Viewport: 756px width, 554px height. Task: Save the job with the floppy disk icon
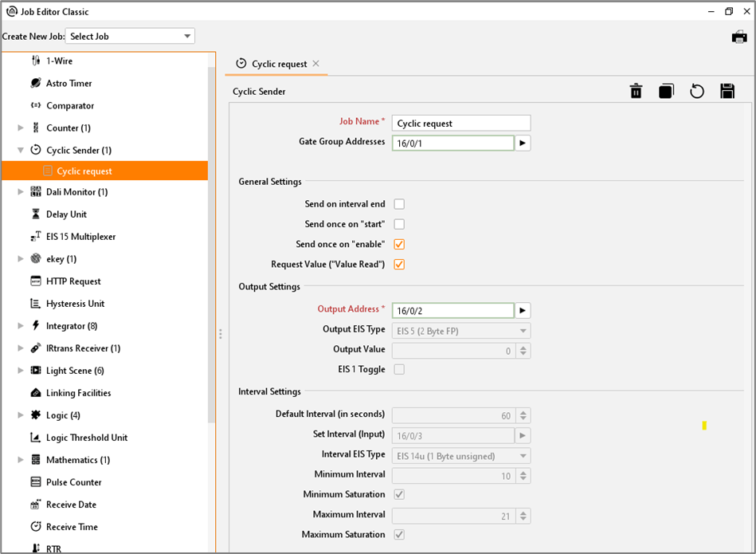click(x=727, y=91)
